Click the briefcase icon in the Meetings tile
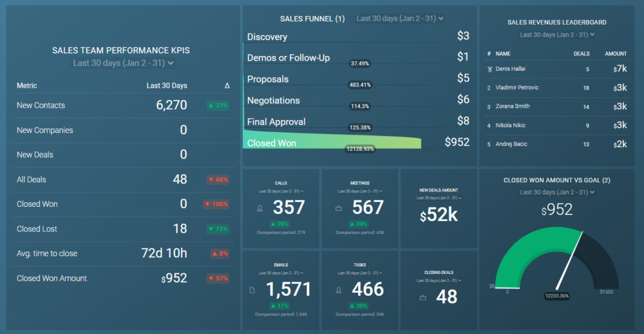Screen dimensions: 644x334 (339, 209)
